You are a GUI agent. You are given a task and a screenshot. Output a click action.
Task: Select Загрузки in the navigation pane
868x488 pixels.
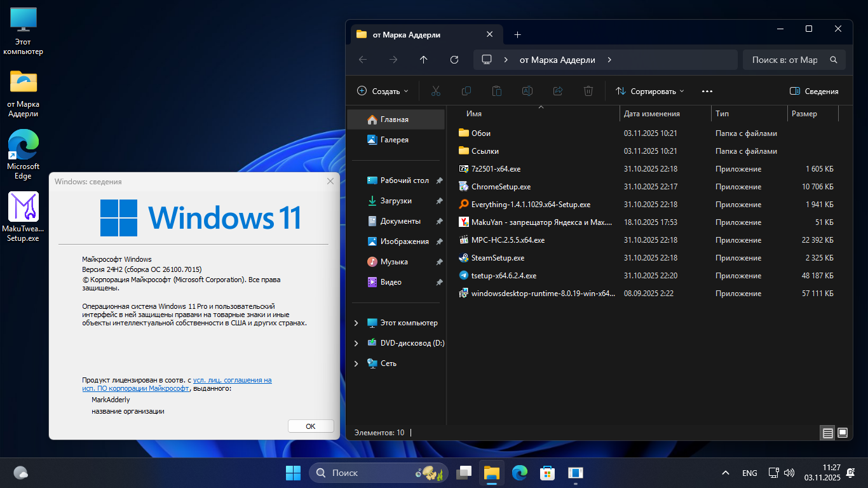click(396, 201)
